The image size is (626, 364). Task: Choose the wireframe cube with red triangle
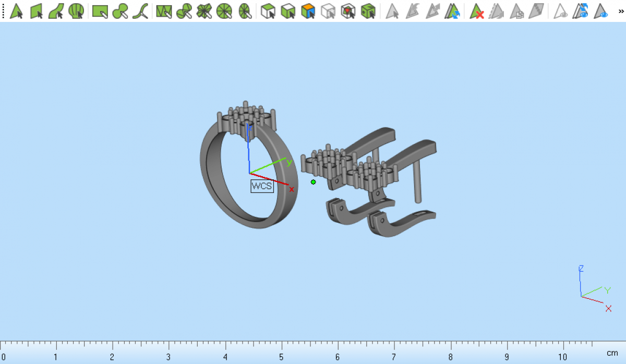tap(348, 11)
